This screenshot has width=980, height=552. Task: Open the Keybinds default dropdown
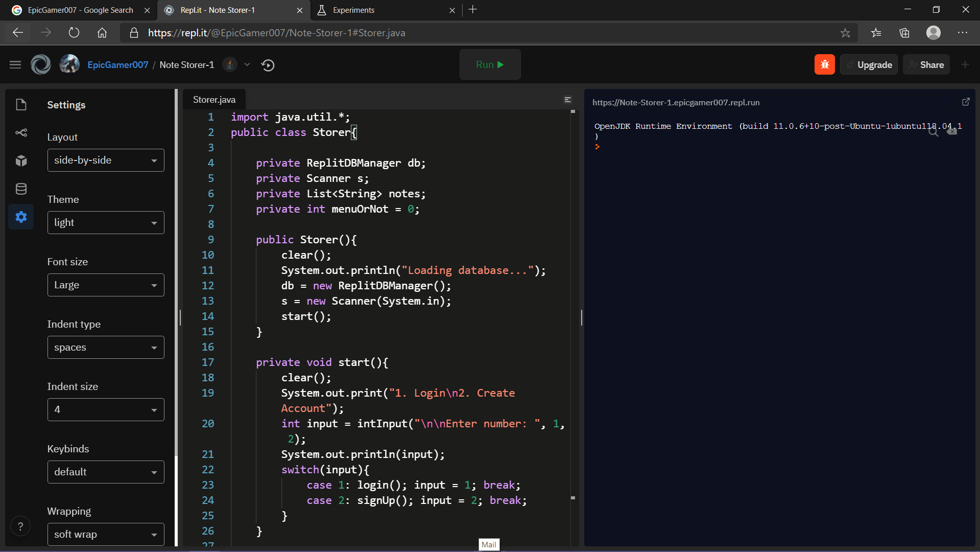[x=106, y=472]
